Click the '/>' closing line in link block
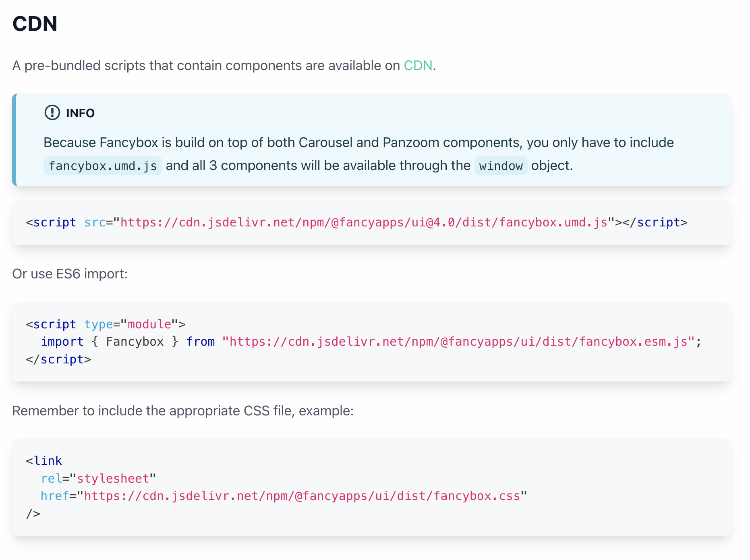 pyautogui.click(x=33, y=514)
